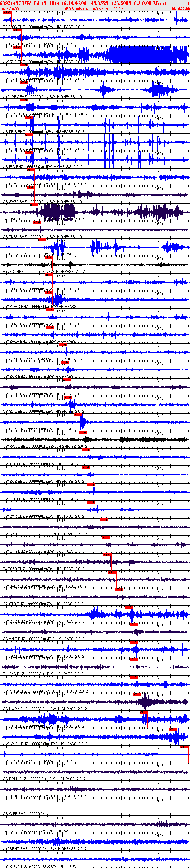190x868 pixels.
Task: Select the 'CC HIYU EHZ' station label
Action: pyautogui.click(x=14, y=44)
